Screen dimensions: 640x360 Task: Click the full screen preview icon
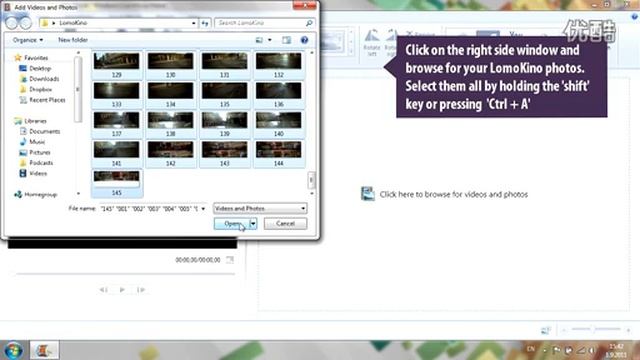(230, 260)
